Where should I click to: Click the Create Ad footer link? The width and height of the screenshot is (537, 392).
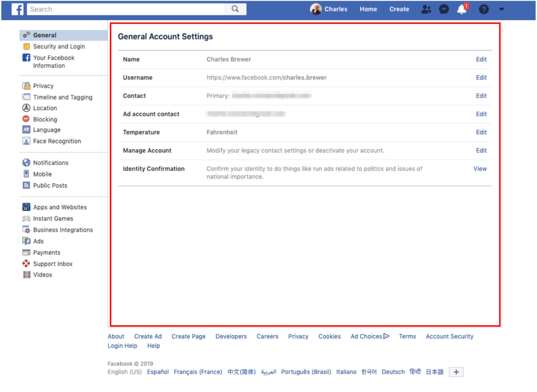[148, 336]
